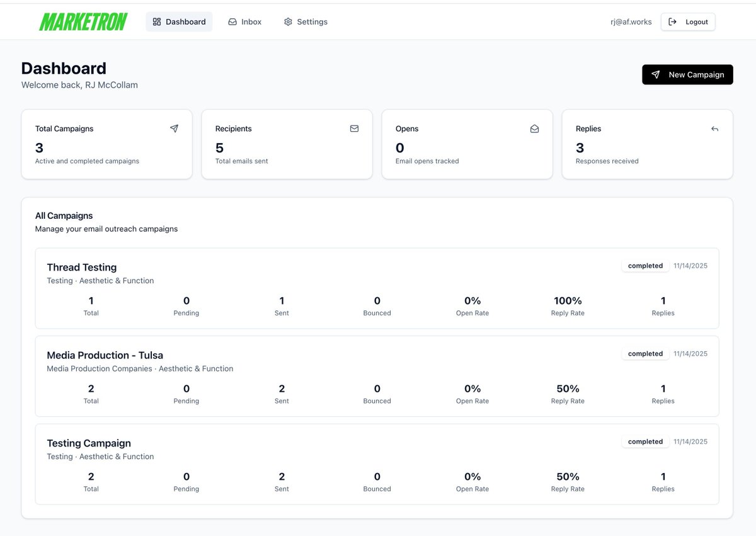Screen dimensions: 756x536
Task: Click "Testing · Aesthetic & Function" under Thread Testing
Action: 100,281
